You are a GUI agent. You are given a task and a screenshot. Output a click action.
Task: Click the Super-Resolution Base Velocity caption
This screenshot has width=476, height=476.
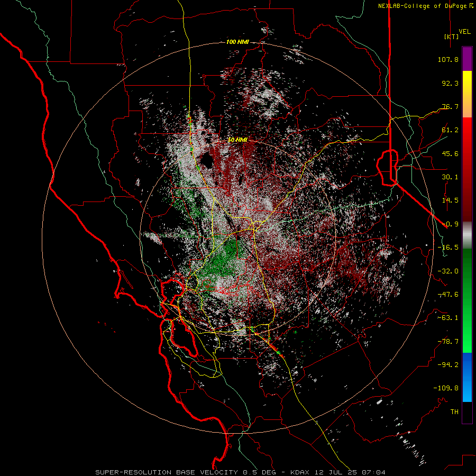[241, 472]
